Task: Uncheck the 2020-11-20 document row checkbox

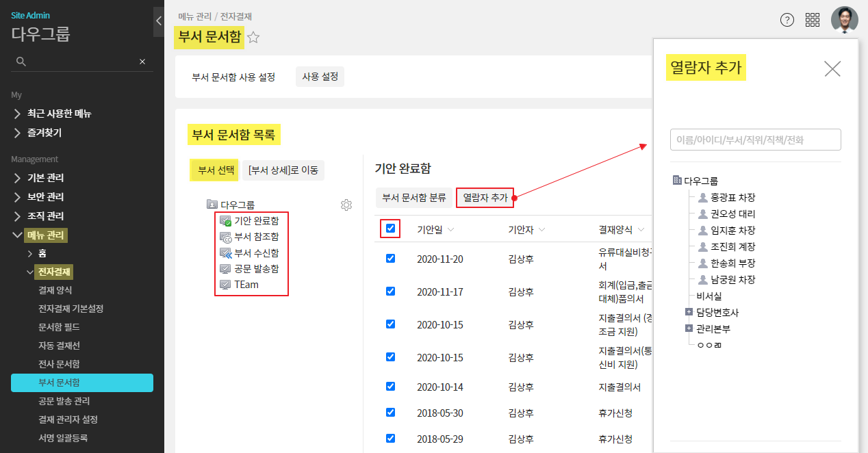Action: point(390,259)
